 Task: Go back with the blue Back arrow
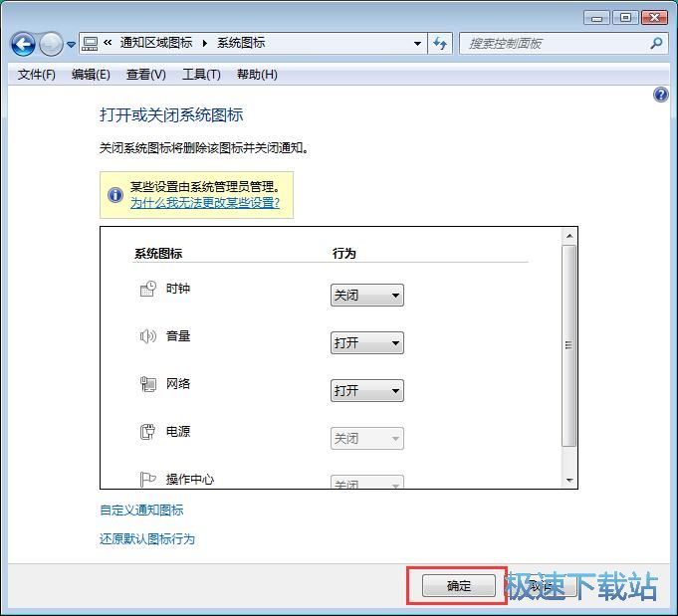click(23, 44)
